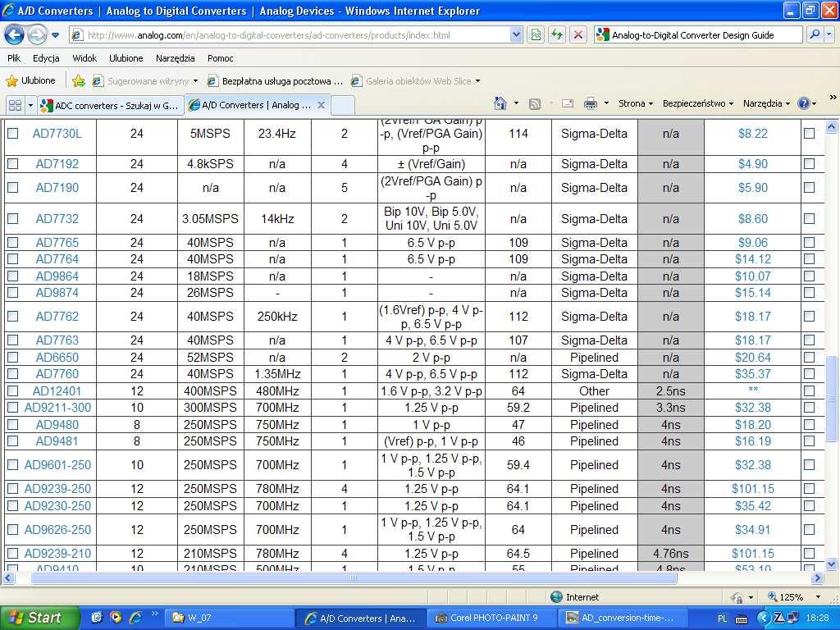
Task: Click the RSS feeds icon
Action: coord(535,103)
